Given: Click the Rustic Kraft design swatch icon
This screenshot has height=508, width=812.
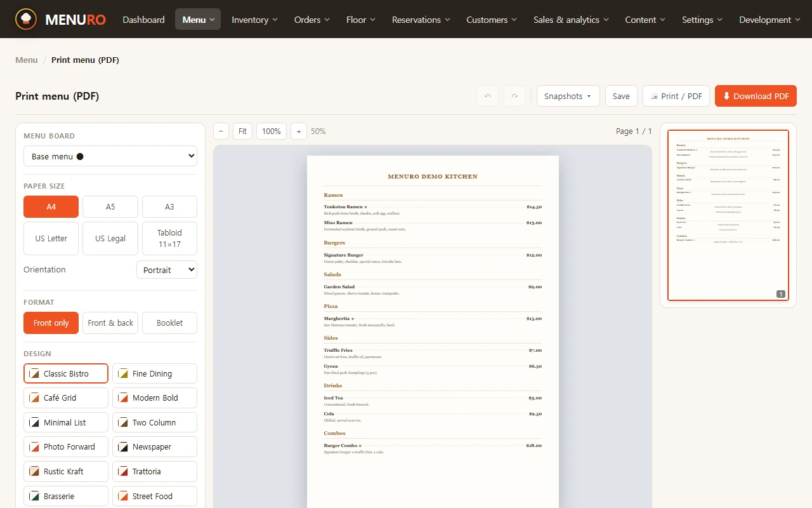Looking at the screenshot, I should 34,472.
